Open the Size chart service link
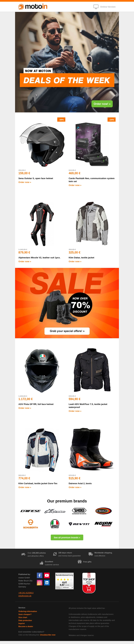The image size is (134, 644). click(23, 617)
